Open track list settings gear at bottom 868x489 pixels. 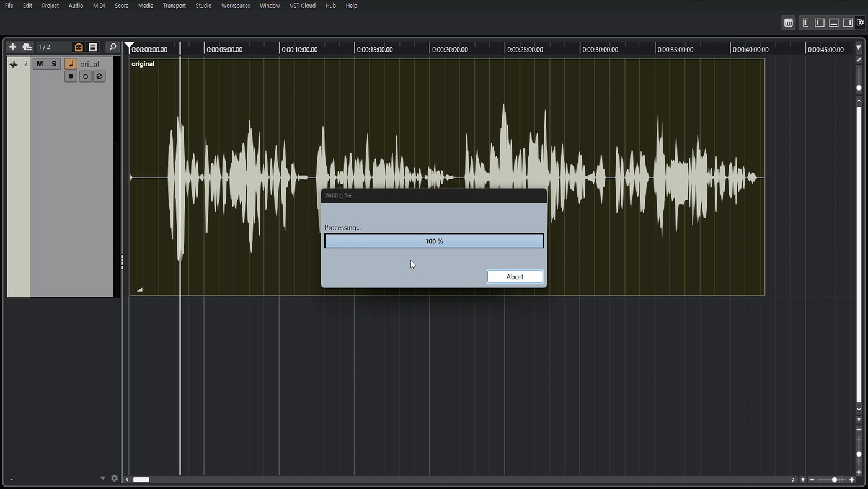[x=114, y=478]
